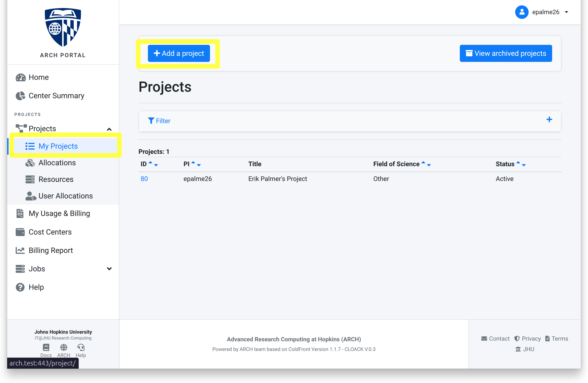Click the JHU institution icon
Screen dimensions: 588x383
pyautogui.click(x=518, y=349)
